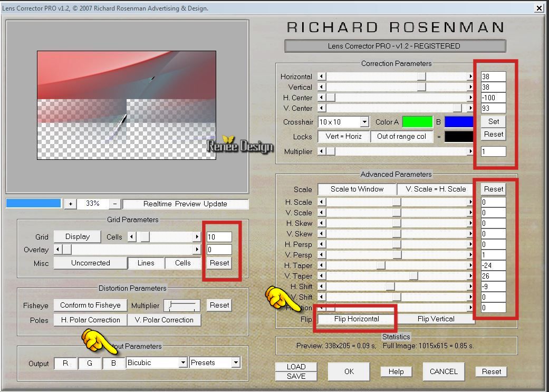Click right arrow of H. Center slider
Viewport: 549px width, 392px height.
470,98
